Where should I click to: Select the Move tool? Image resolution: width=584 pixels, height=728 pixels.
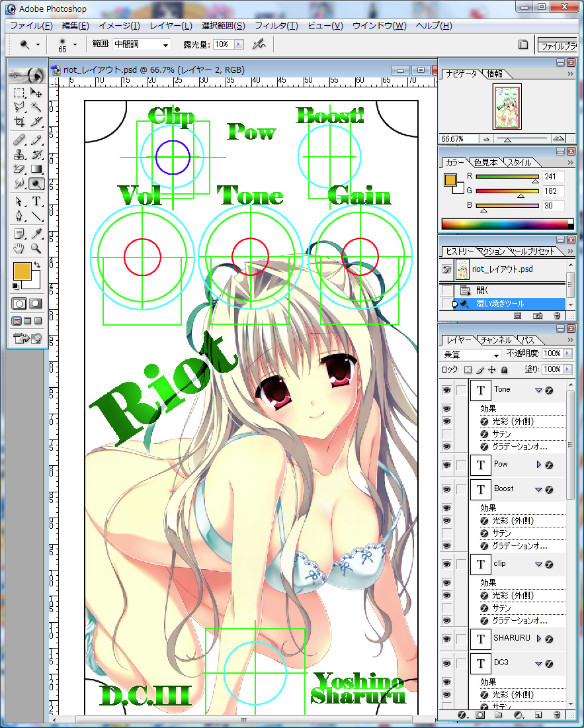[36, 93]
